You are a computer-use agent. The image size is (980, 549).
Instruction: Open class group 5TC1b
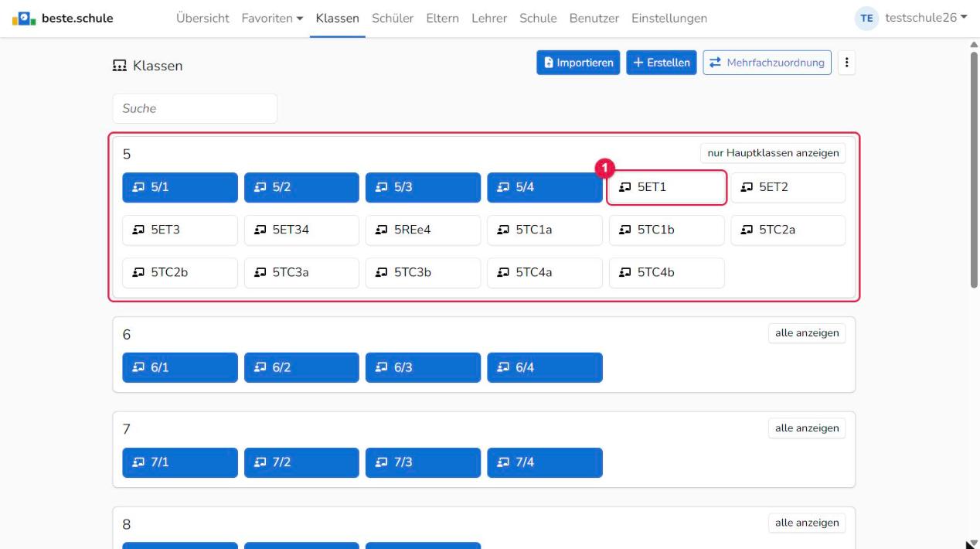click(666, 230)
